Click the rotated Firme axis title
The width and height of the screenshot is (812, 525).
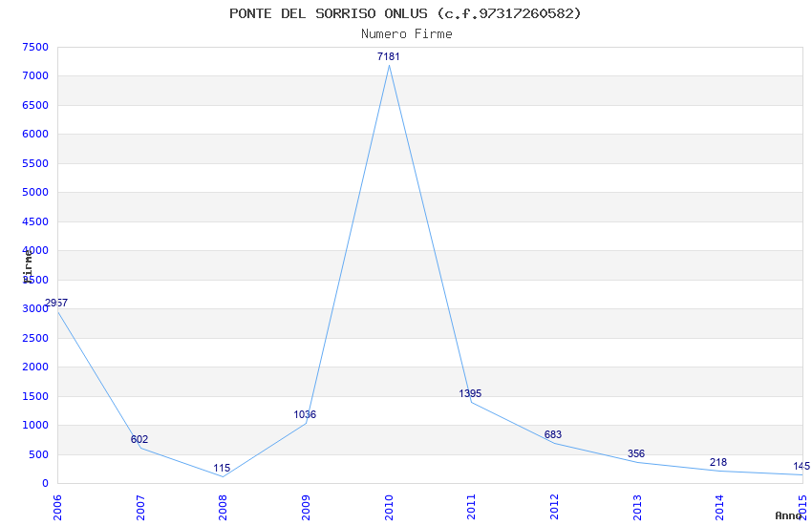pos(28,266)
